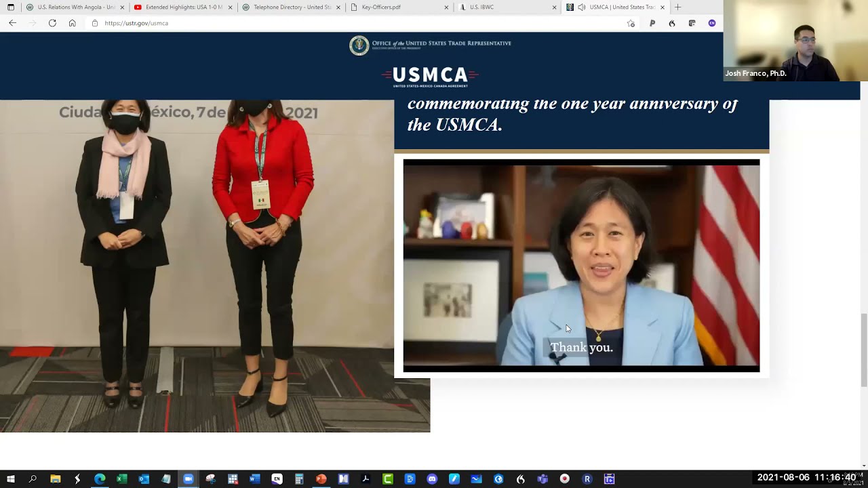Click Office of the United States Trade Representative text
The height and width of the screenshot is (488, 868).
(x=441, y=44)
